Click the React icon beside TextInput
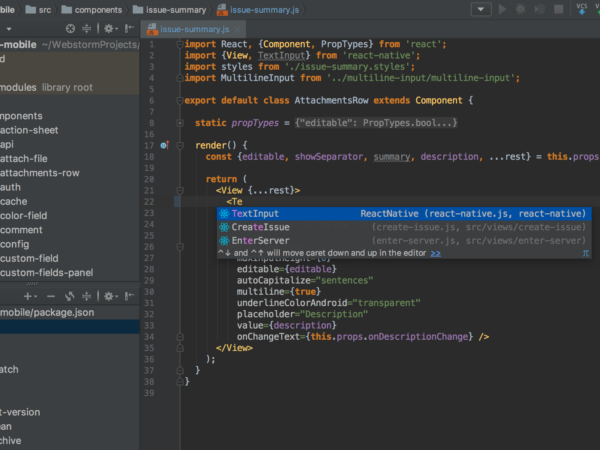The height and width of the screenshot is (450, 600). point(224,214)
